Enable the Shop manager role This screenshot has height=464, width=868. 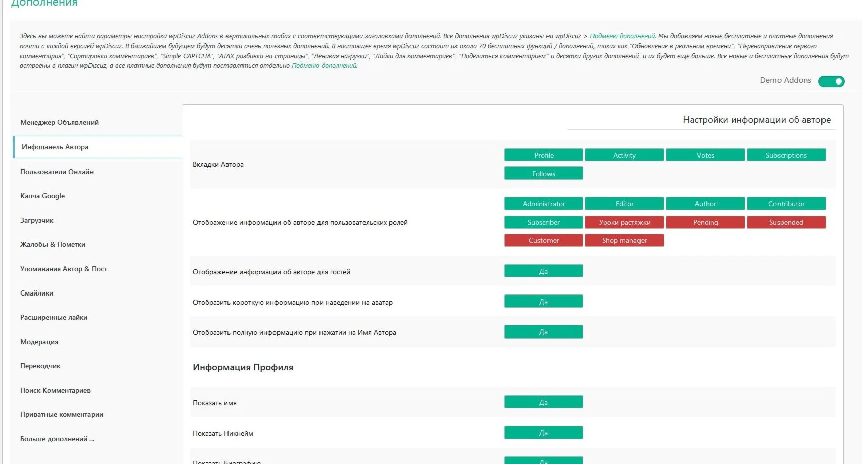pyautogui.click(x=624, y=240)
